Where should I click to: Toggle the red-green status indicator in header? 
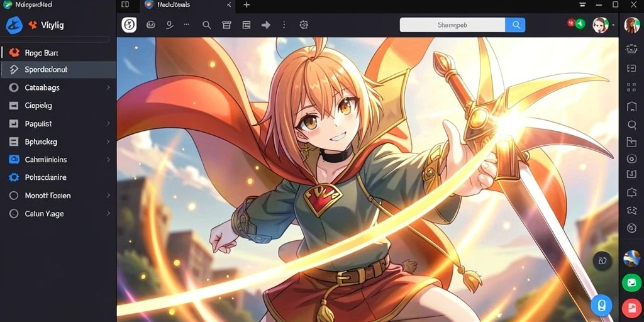[576, 24]
